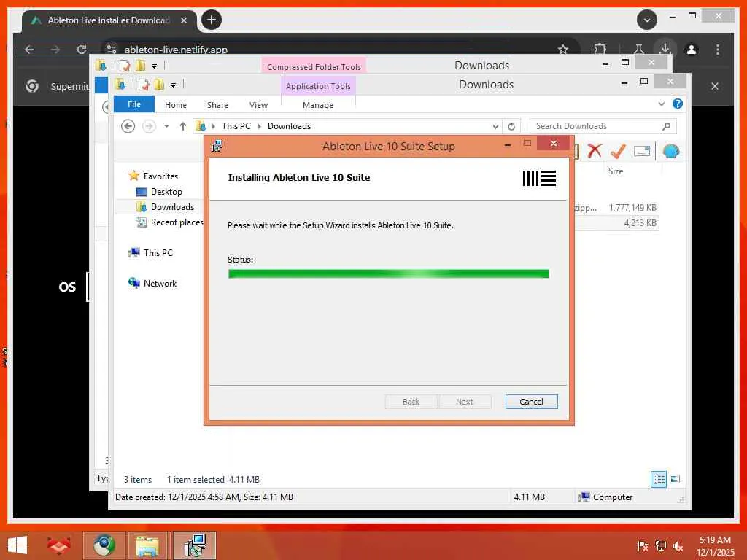Switch to the Home ribbon tab
The height and width of the screenshot is (560, 747).
point(176,105)
